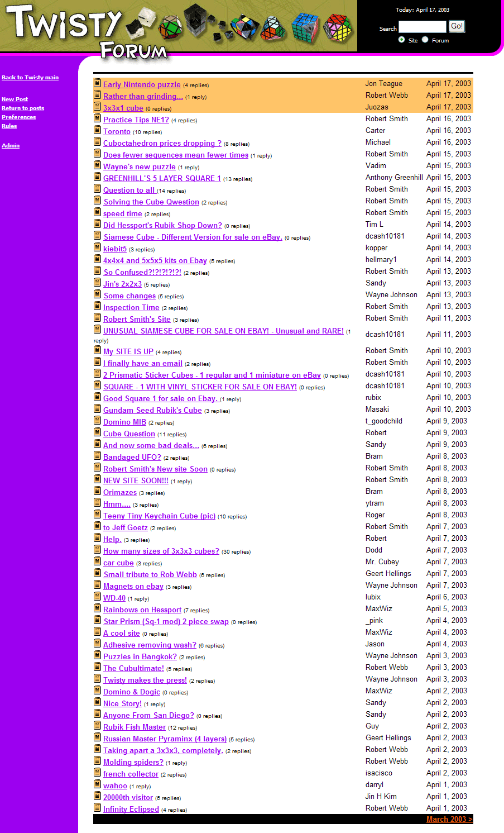Click post icon next to Nice Story!
Screen dimensions: 504x833
(97, 702)
